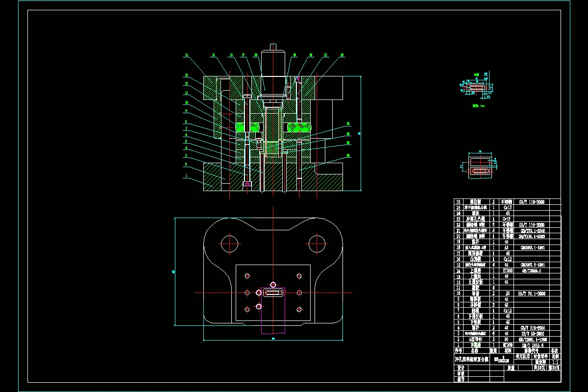Click 'Cr12' material in parts row 23
Screen dimensions: 588x392
(x=507, y=219)
